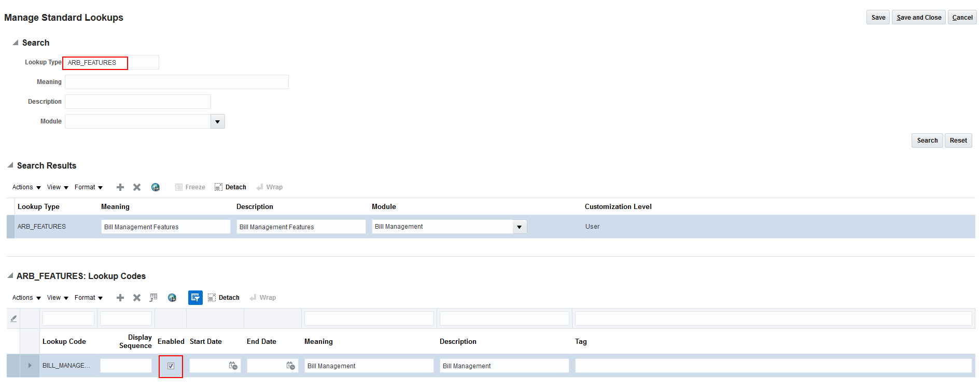Sort by Lookup Code column header
The width and height of the screenshot is (980, 390).
pos(64,341)
